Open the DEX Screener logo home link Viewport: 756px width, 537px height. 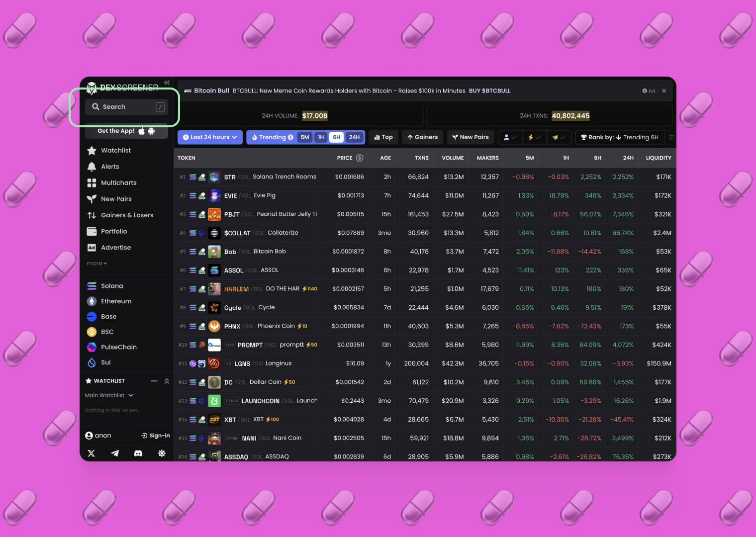coord(122,88)
